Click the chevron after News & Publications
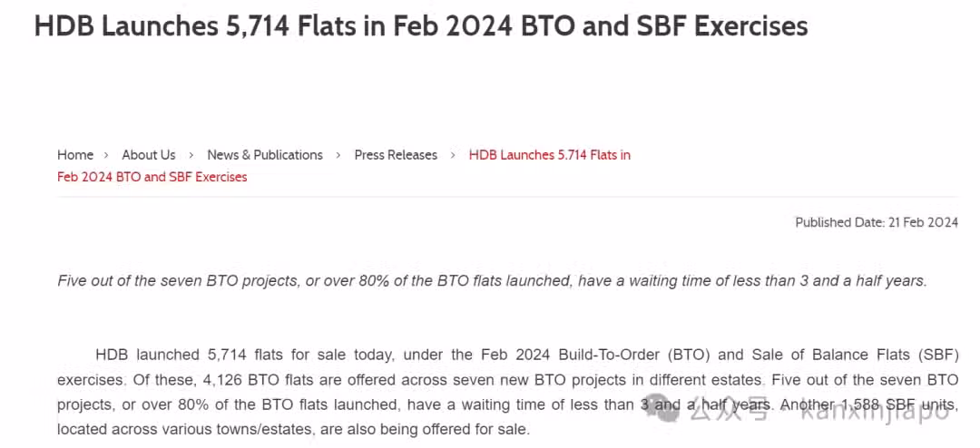The image size is (980, 448). (x=338, y=155)
